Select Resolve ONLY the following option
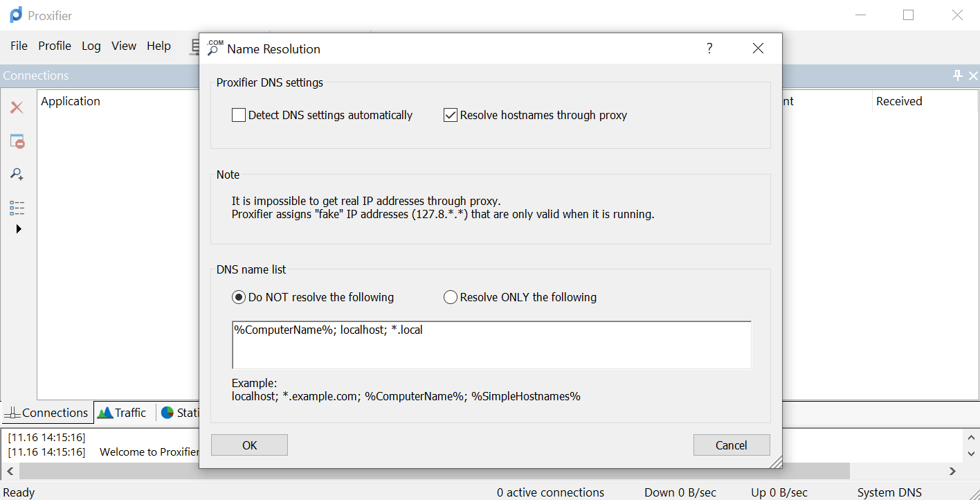The image size is (980, 500). (451, 297)
